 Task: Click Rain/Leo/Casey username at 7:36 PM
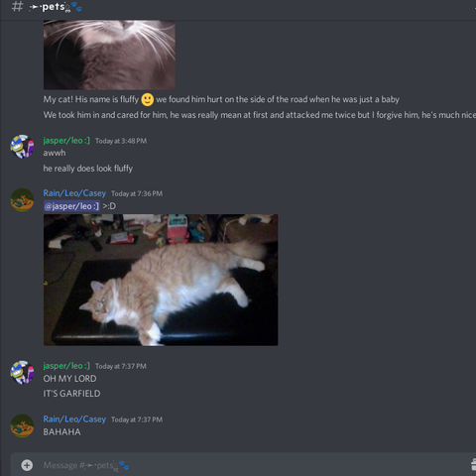click(x=74, y=193)
